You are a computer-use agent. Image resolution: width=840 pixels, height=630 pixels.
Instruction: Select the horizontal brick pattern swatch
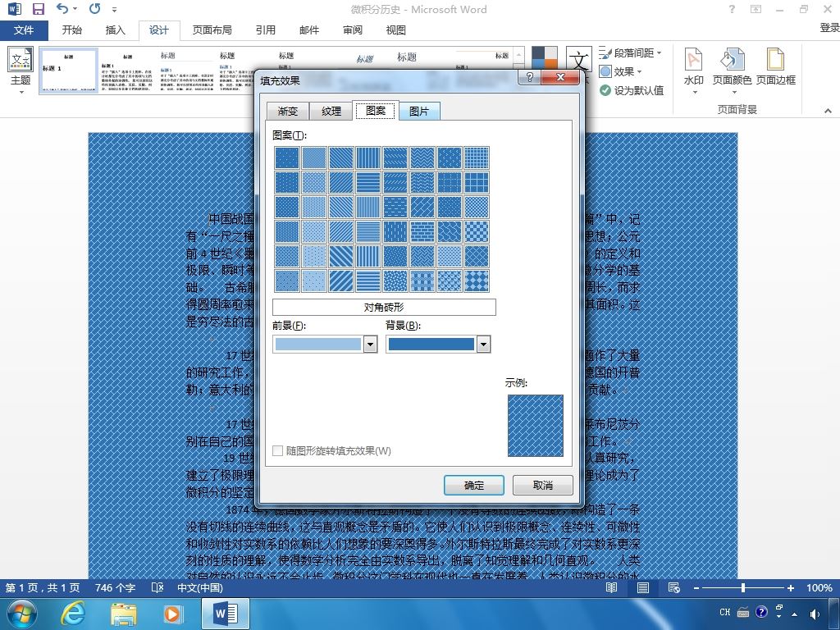coord(422,231)
